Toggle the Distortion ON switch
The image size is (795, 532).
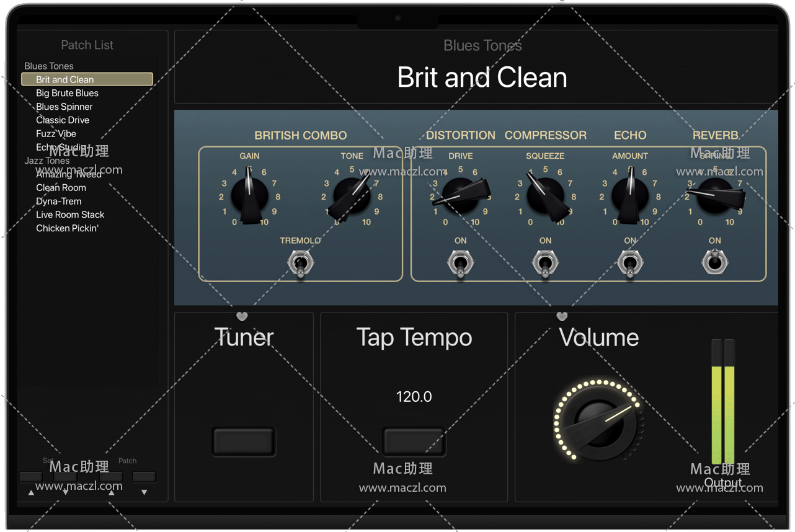pyautogui.click(x=460, y=263)
